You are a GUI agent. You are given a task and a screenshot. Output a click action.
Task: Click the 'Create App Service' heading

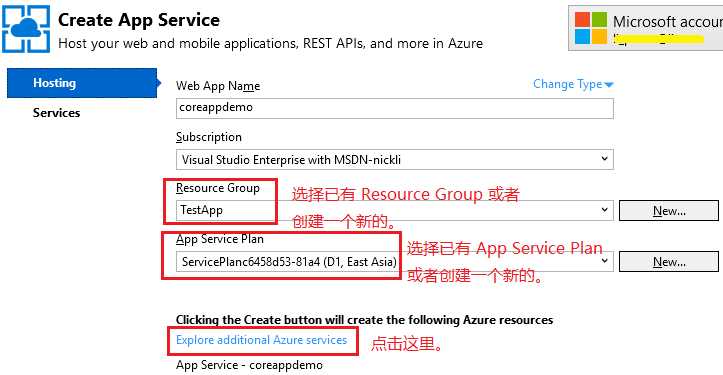tap(139, 20)
